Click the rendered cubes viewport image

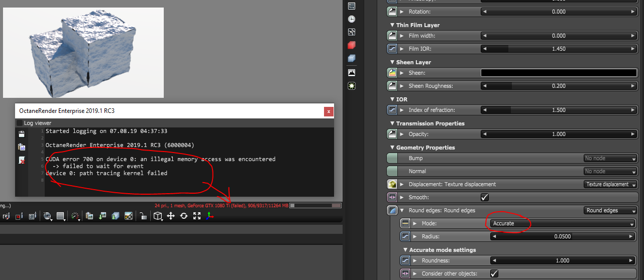(83, 52)
